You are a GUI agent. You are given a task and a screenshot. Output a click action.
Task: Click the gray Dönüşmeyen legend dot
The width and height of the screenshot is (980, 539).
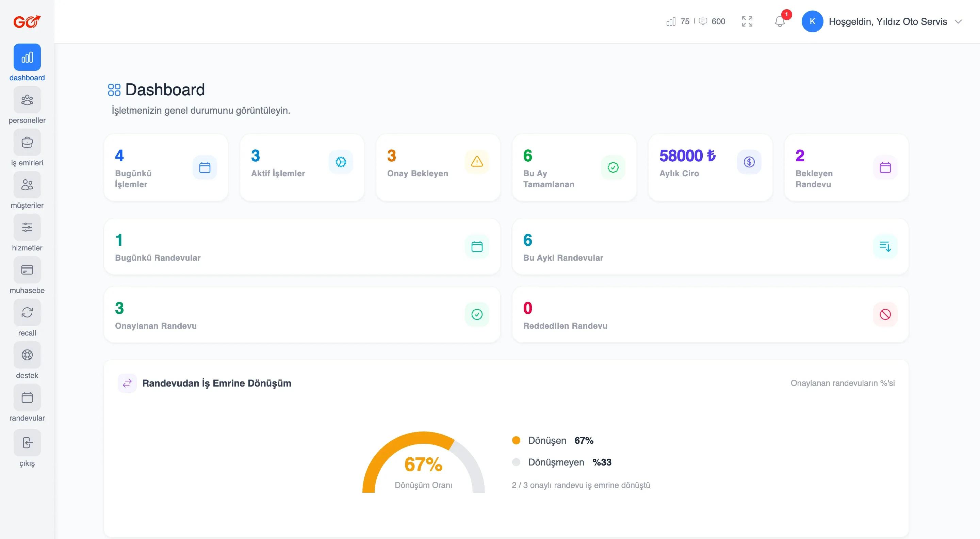click(x=516, y=462)
